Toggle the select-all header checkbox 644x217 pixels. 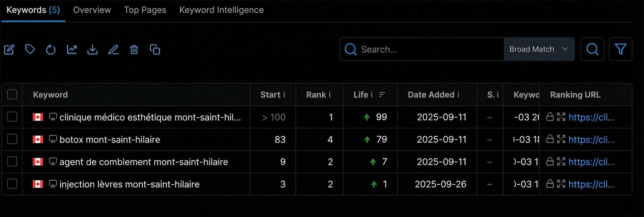pos(12,95)
